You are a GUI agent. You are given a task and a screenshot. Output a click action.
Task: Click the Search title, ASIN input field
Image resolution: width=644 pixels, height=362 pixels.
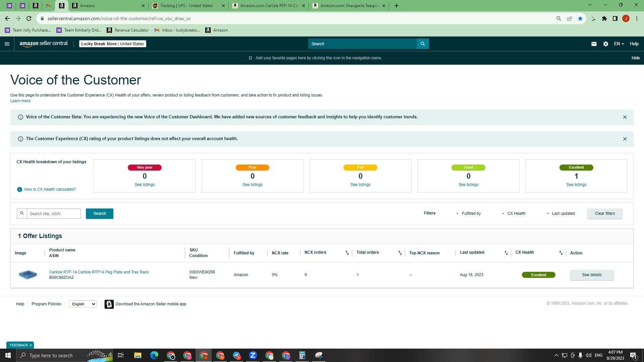[54, 214]
